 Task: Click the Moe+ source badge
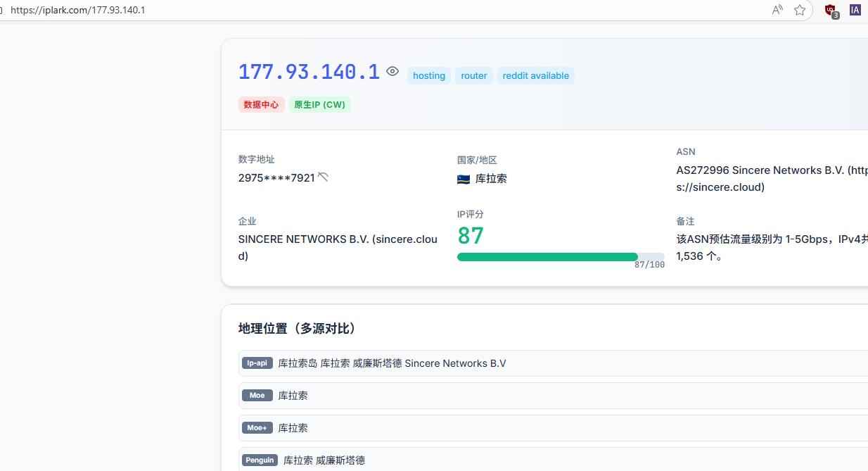pyautogui.click(x=257, y=428)
